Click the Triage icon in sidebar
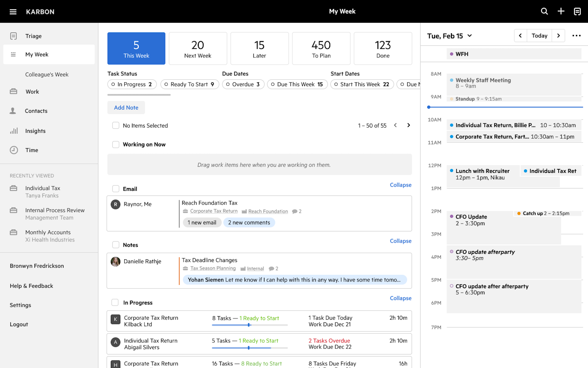 (x=13, y=36)
